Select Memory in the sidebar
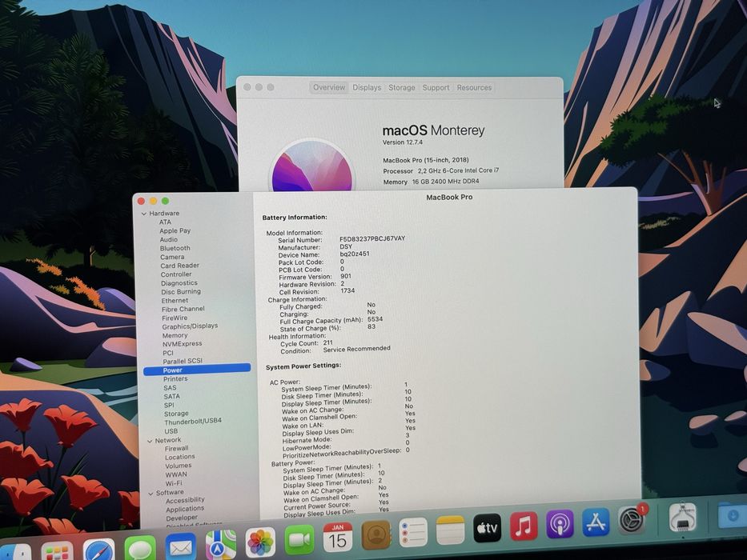Screen dimensions: 747x560 [x=175, y=335]
